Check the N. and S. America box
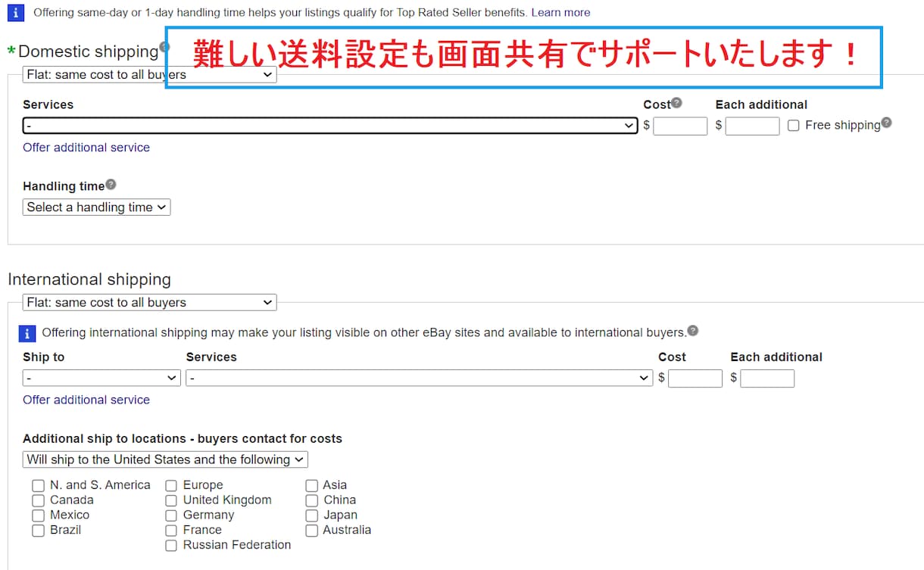The image size is (924, 570). coord(38,485)
